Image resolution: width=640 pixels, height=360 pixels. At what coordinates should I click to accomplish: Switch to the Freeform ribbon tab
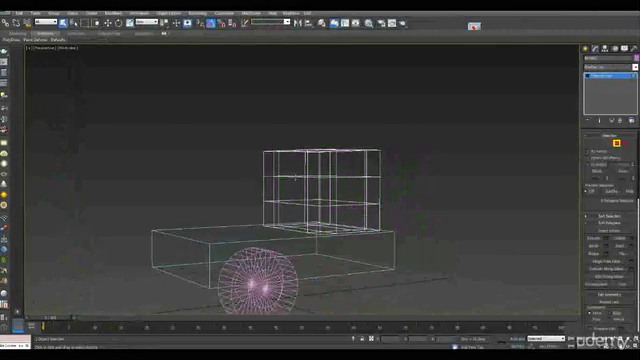click(46, 33)
